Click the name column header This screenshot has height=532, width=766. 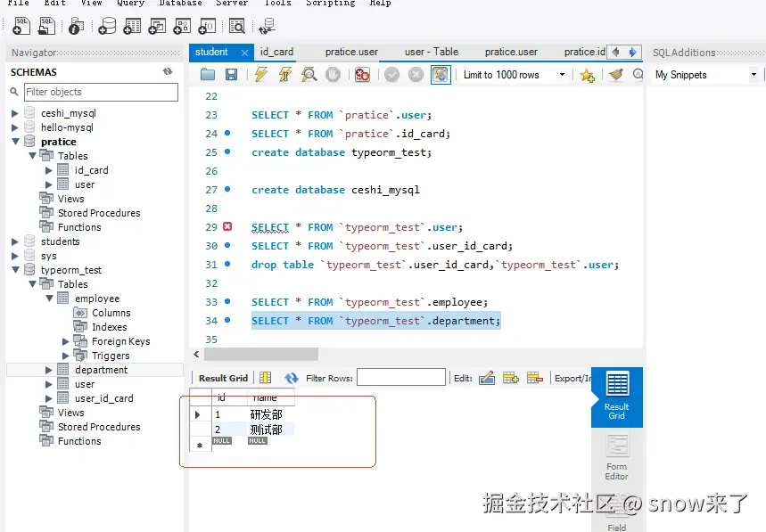tap(270, 397)
